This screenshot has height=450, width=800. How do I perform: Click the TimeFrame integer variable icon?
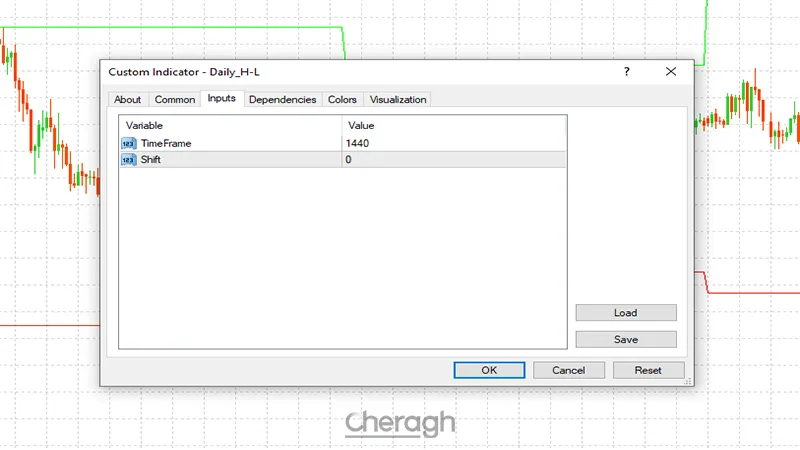coord(128,143)
